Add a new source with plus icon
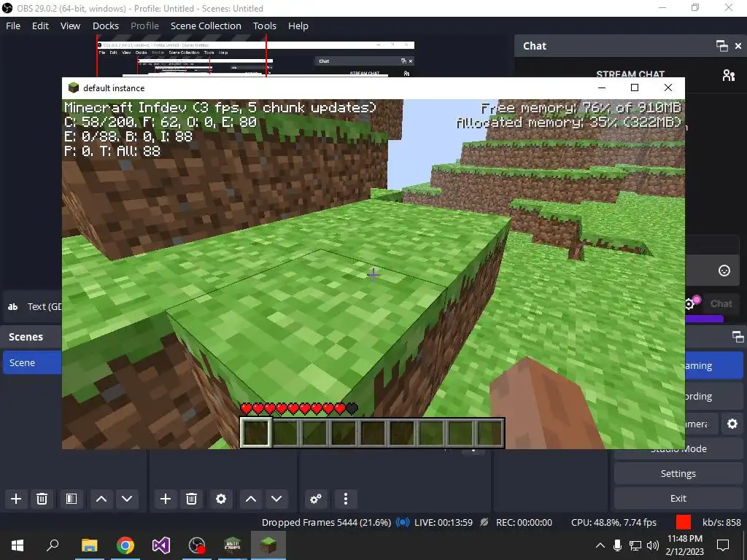The image size is (747, 560). point(166,499)
